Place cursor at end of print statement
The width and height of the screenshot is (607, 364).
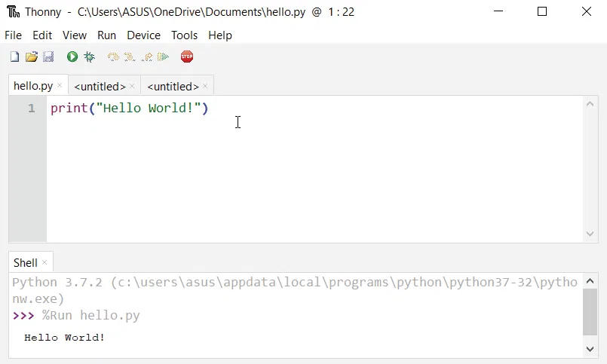coord(209,109)
